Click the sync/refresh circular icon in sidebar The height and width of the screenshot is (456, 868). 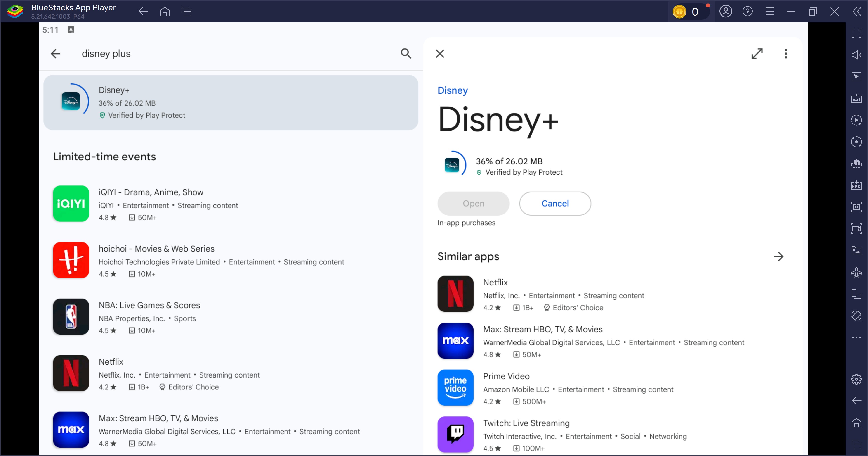856,142
